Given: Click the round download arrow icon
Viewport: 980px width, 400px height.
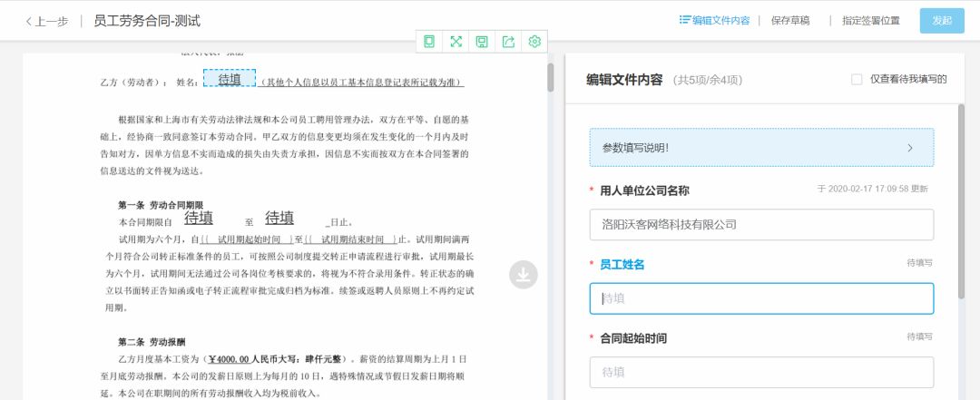Looking at the screenshot, I should (523, 275).
